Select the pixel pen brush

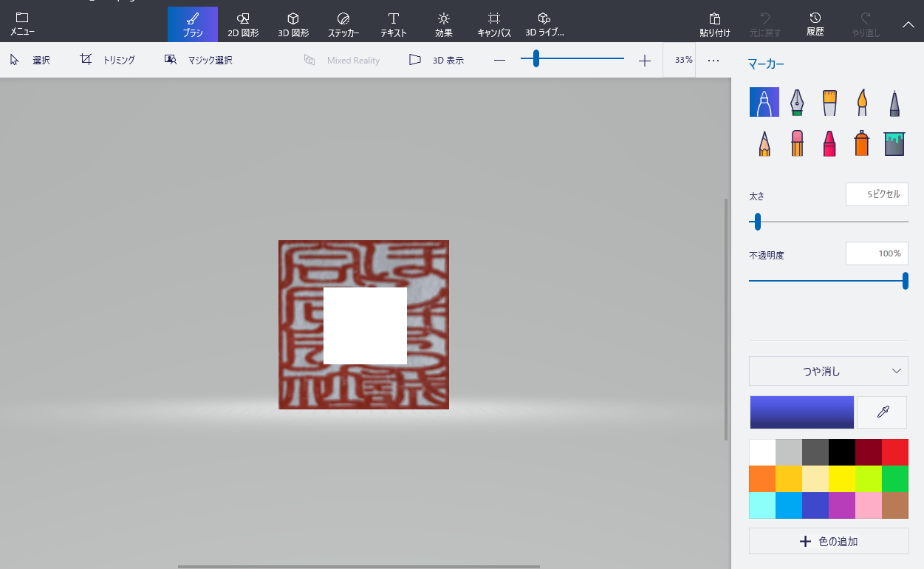(894, 102)
